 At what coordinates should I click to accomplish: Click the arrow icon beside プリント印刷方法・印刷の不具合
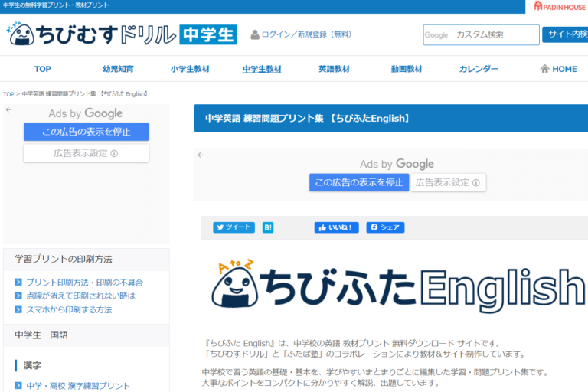tap(18, 282)
